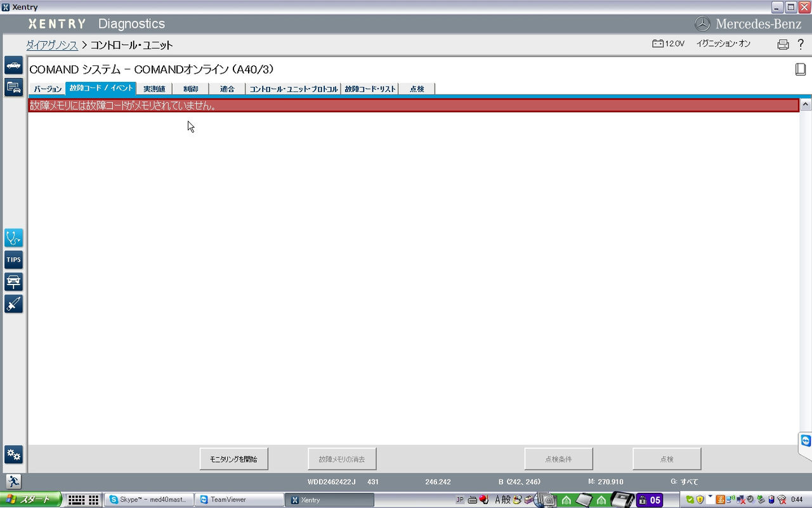Click the car icon at the sidebar top
Viewport: 812px width, 508px height.
coord(13,65)
